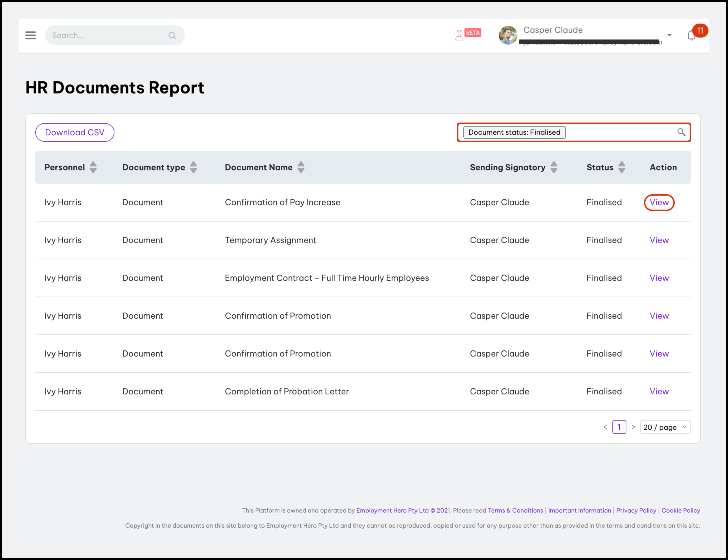Focus the top Search input field
Screen dimensions: 728x560
coord(115,35)
